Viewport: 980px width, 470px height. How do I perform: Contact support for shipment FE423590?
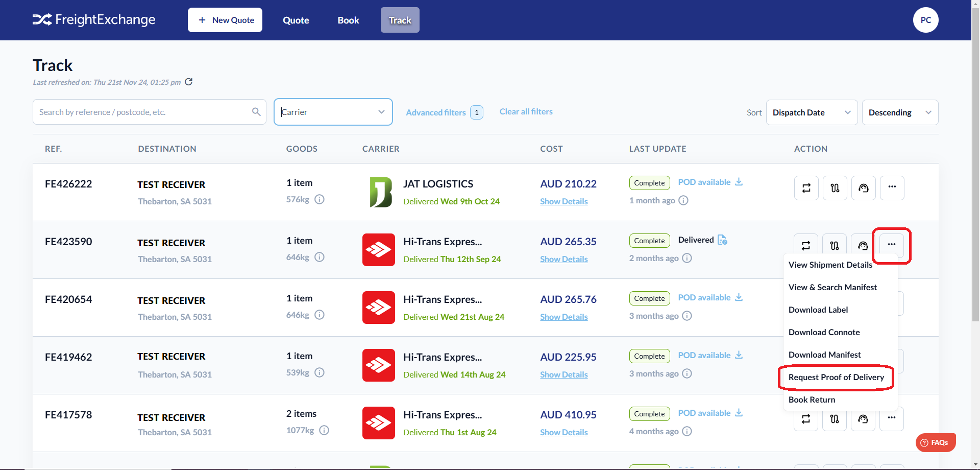tap(863, 245)
